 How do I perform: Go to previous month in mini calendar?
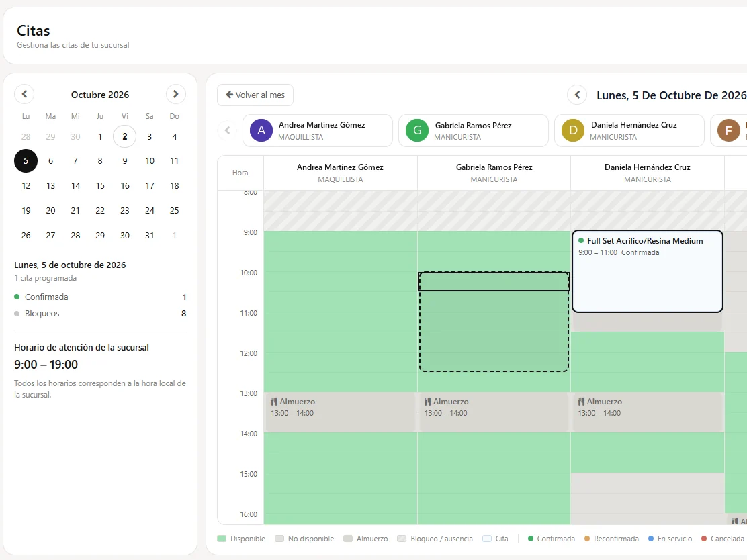(x=24, y=94)
